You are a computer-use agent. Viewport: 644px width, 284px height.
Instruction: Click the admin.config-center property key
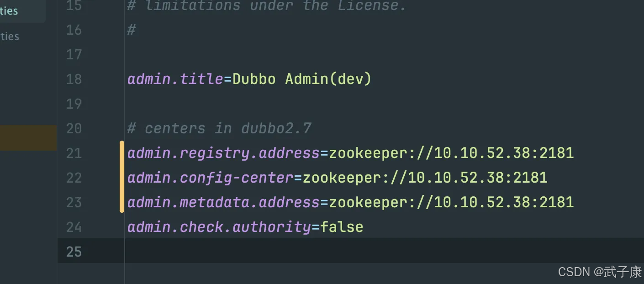pyautogui.click(x=211, y=178)
